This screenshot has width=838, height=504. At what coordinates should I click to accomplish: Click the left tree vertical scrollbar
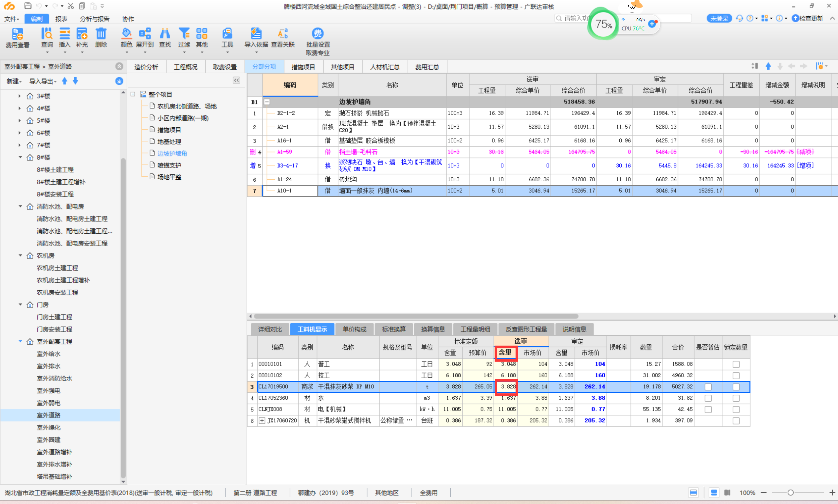pyautogui.click(x=123, y=318)
